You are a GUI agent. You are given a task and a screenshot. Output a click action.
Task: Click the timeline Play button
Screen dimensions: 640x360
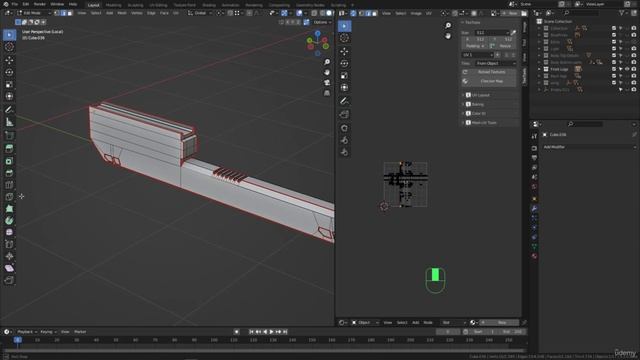coord(272,332)
